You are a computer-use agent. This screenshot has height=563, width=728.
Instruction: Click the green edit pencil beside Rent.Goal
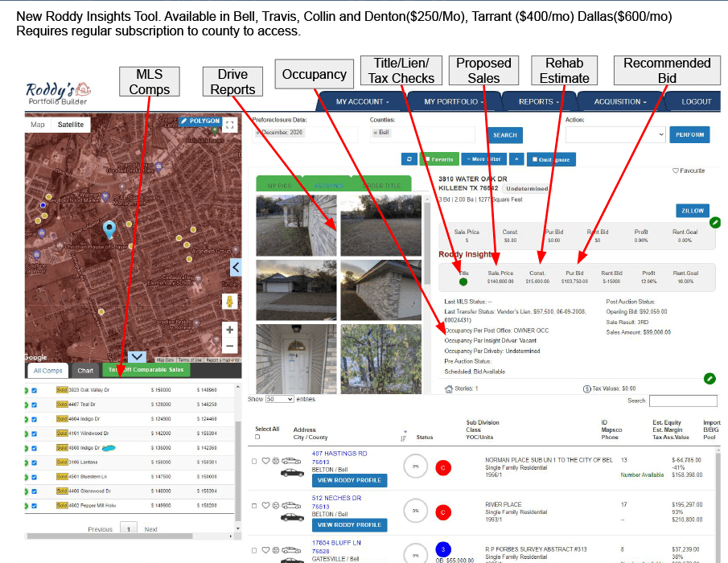tap(715, 223)
